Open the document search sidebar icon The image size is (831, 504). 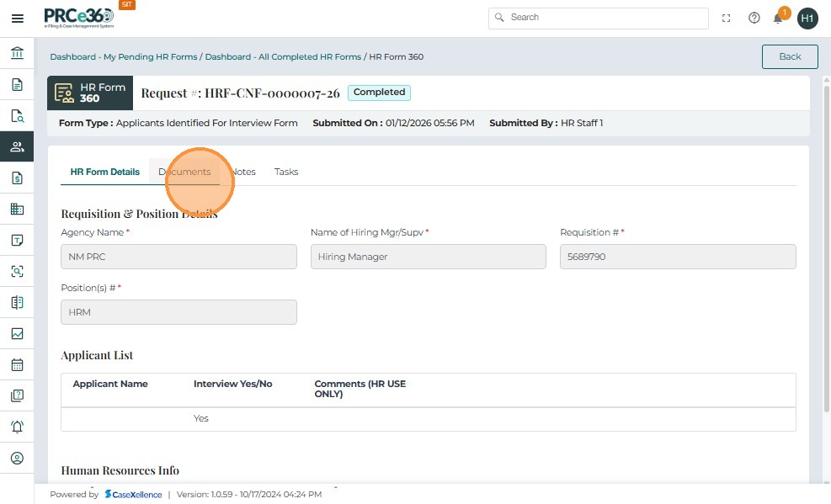17,116
